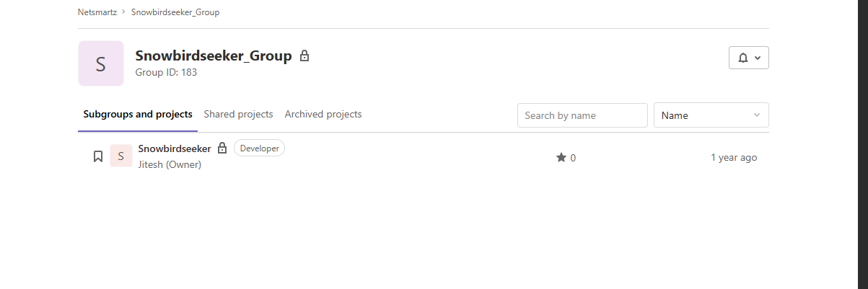
Task: Focus the Search by name field
Action: click(582, 115)
